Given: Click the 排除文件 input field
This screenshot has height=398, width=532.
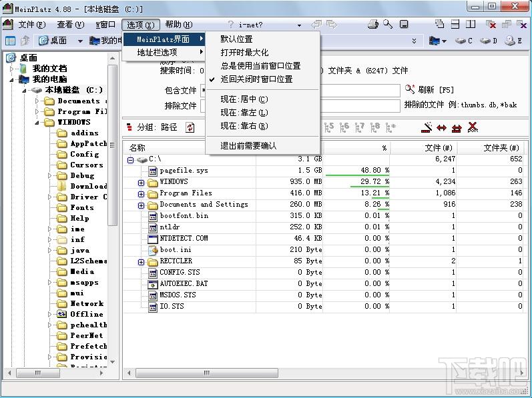Looking at the screenshot, I should click(300, 106).
